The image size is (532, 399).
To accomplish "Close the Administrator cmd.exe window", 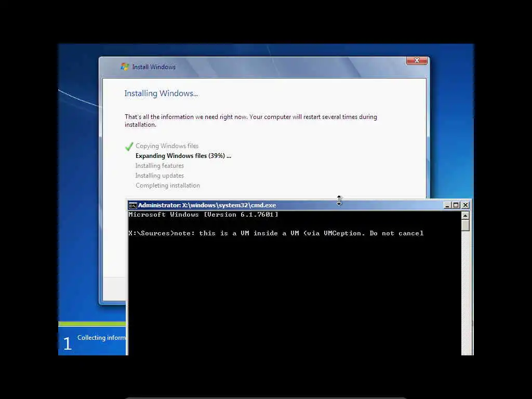I will [465, 205].
